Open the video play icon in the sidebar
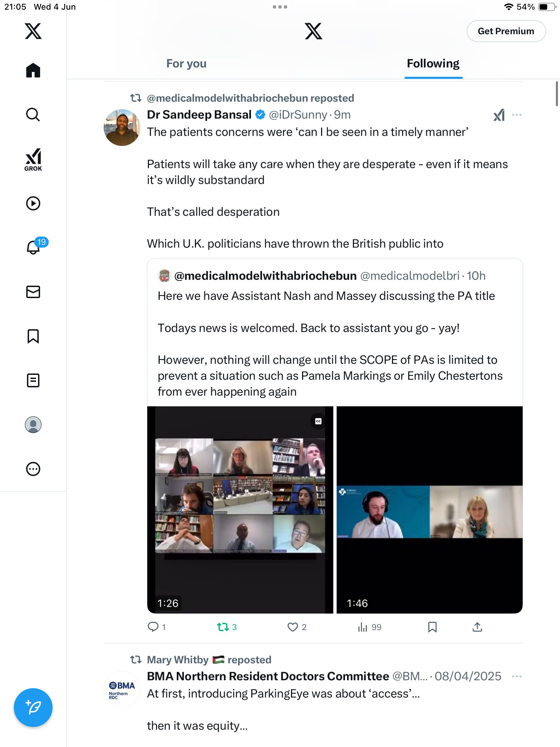Image resolution: width=560 pixels, height=747 pixels. [33, 203]
